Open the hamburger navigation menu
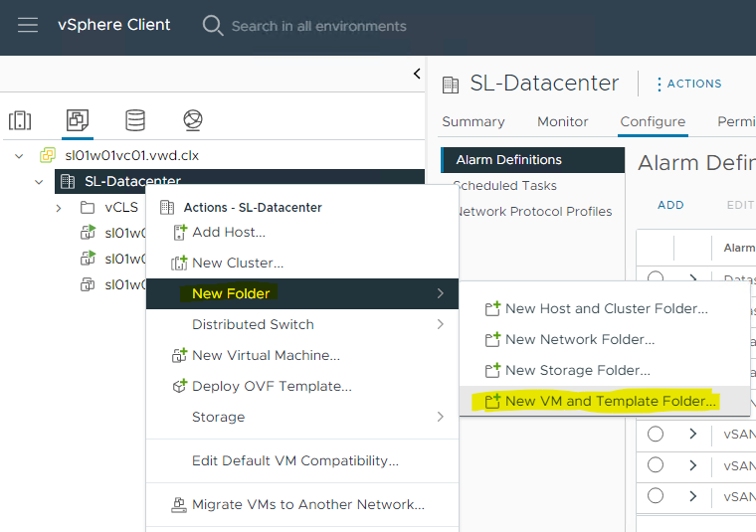This screenshot has width=756, height=532. (28, 25)
